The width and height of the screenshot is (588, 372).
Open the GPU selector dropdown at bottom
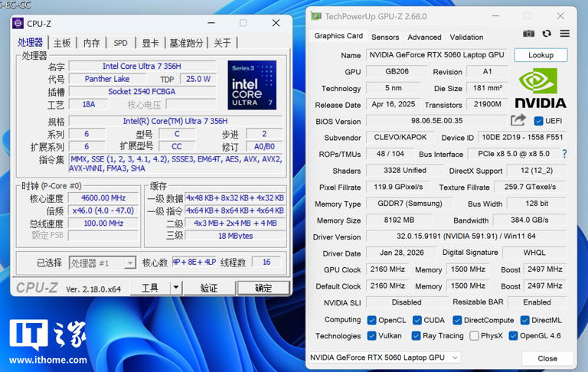455,357
